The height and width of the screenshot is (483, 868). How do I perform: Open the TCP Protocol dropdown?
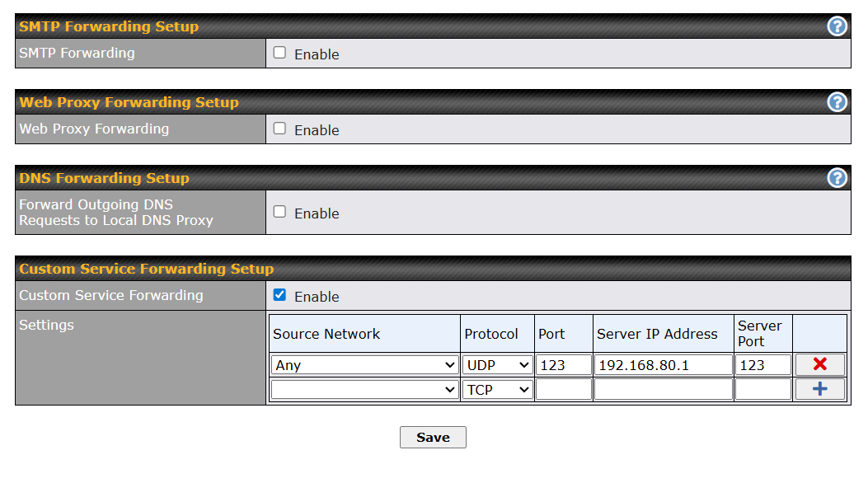click(x=497, y=390)
